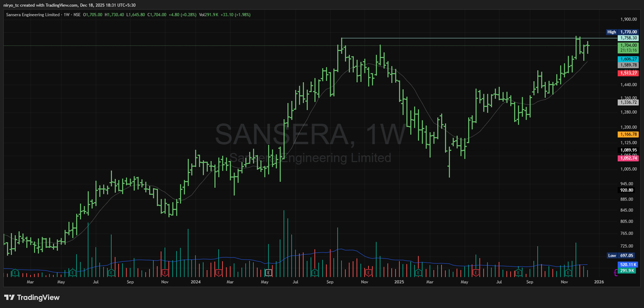Click the 725.00 tick on price axis
Image resolution: width=644 pixels, height=308 pixels.
click(x=627, y=246)
